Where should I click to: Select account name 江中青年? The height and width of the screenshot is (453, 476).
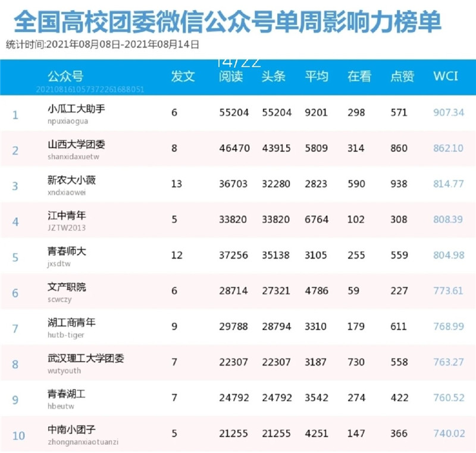pyautogui.click(x=67, y=216)
